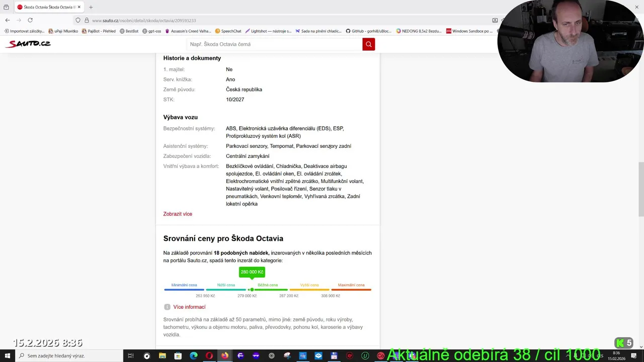Click Zobrazit více equipment link
The height and width of the screenshot is (362, 644).
click(178, 214)
